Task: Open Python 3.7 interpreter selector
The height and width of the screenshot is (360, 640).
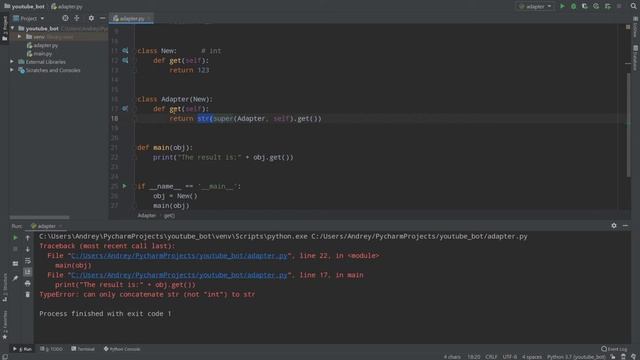Action: (x=576, y=357)
